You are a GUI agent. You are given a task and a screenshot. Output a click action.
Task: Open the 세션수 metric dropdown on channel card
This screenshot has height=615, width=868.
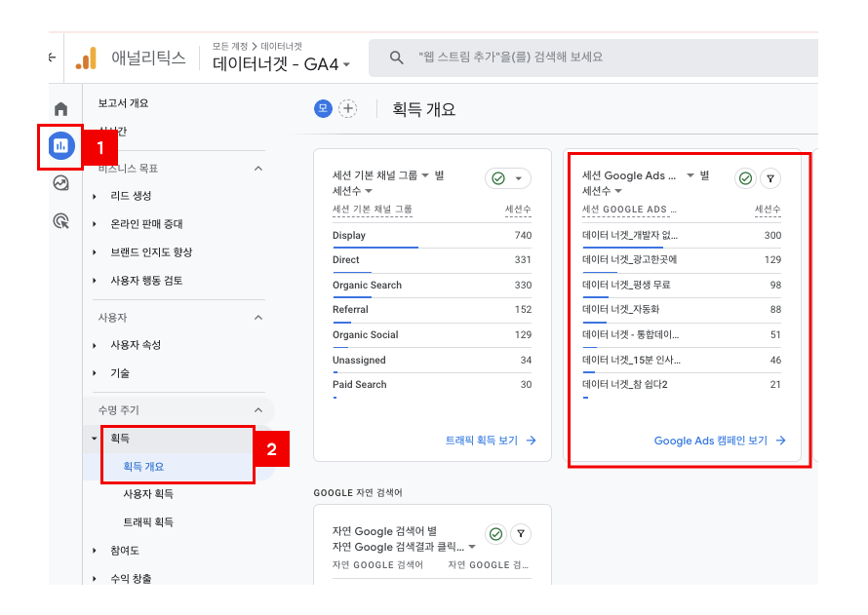tap(369, 191)
